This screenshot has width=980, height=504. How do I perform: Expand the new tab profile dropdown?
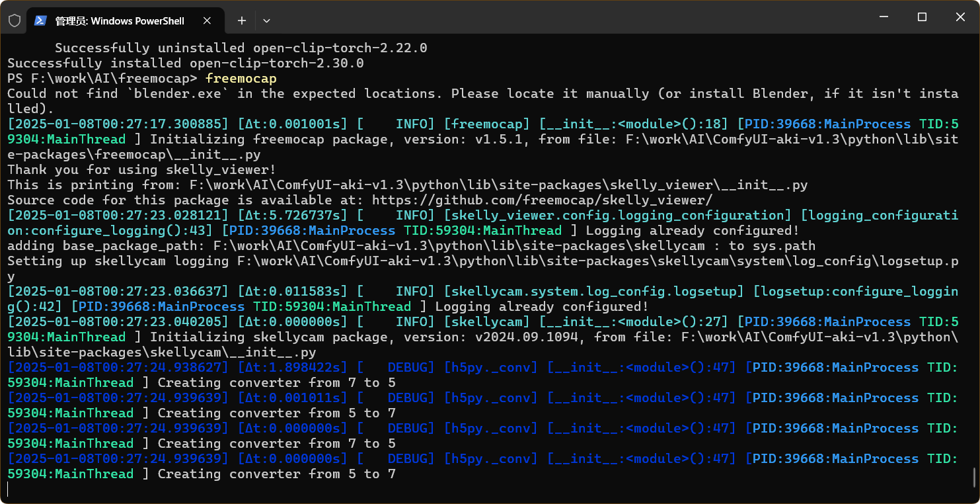266,21
